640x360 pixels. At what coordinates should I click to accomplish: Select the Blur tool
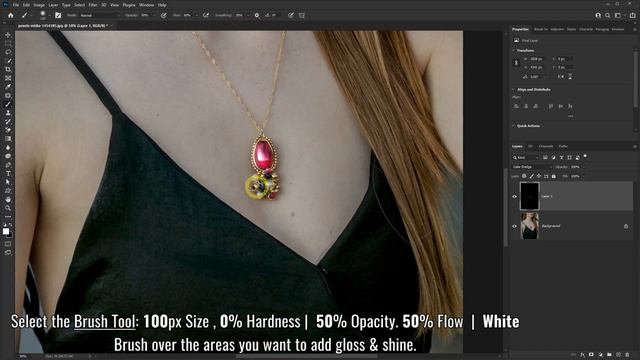(x=8, y=147)
